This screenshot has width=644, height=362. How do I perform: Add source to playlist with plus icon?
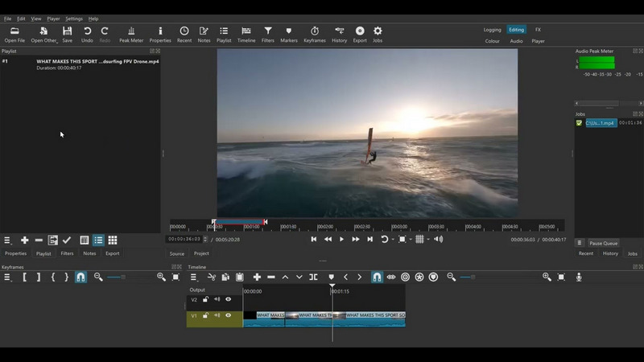coord(25,240)
